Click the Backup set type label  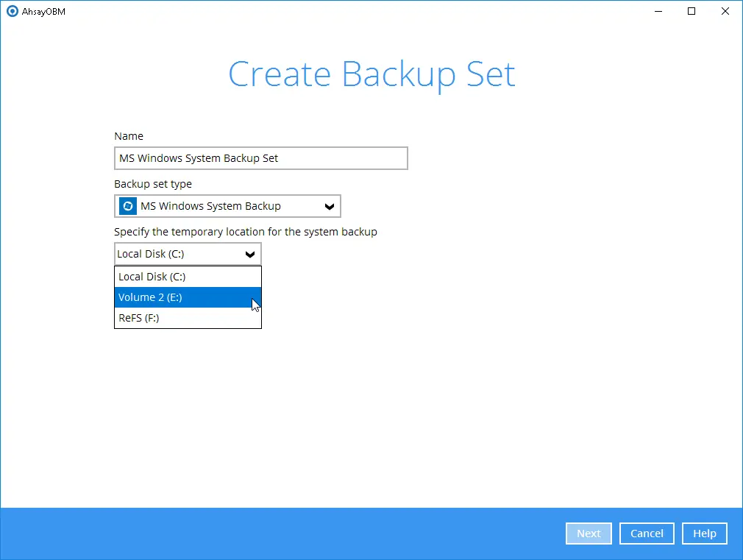pos(153,184)
